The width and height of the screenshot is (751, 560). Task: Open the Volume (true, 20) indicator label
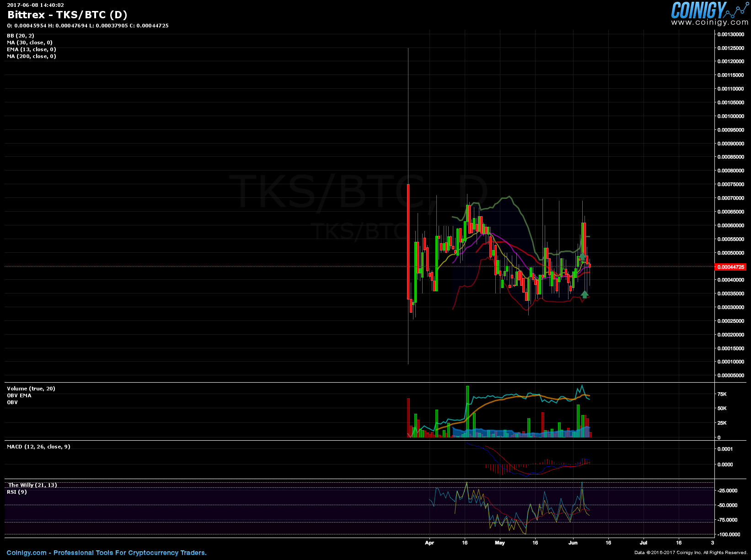pos(31,389)
